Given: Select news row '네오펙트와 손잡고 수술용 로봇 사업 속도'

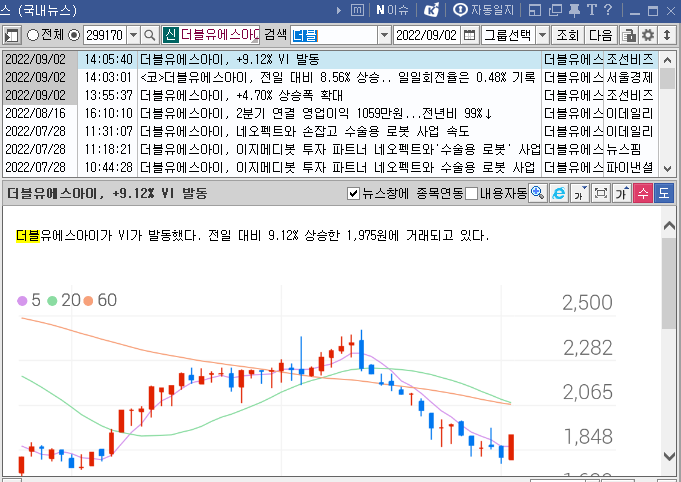Looking at the screenshot, I should (x=330, y=131).
